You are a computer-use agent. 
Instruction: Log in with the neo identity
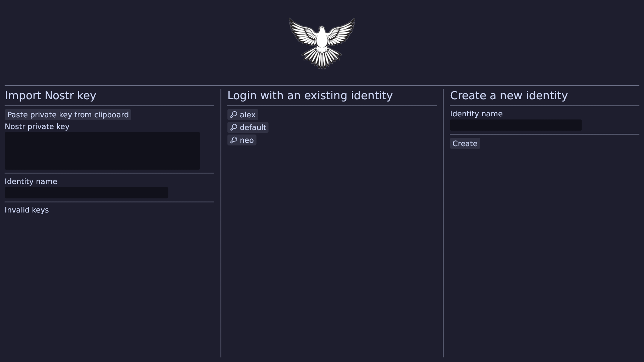(242, 140)
